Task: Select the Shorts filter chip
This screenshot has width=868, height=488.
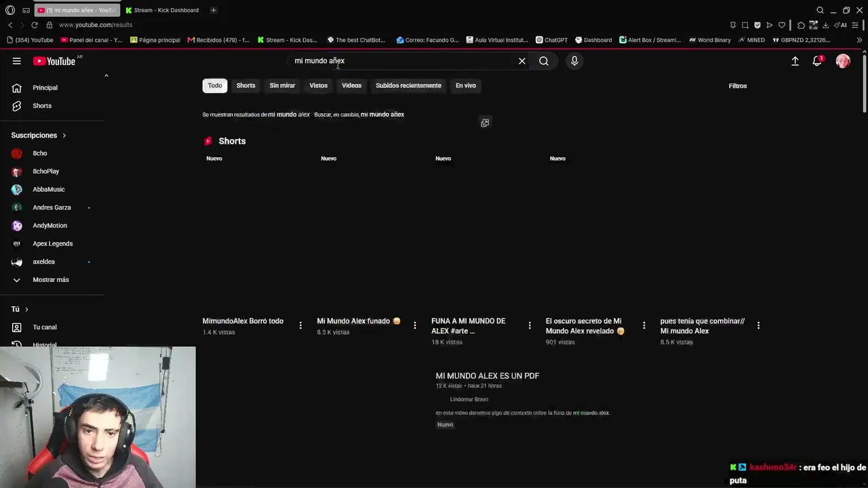Action: coord(245,85)
